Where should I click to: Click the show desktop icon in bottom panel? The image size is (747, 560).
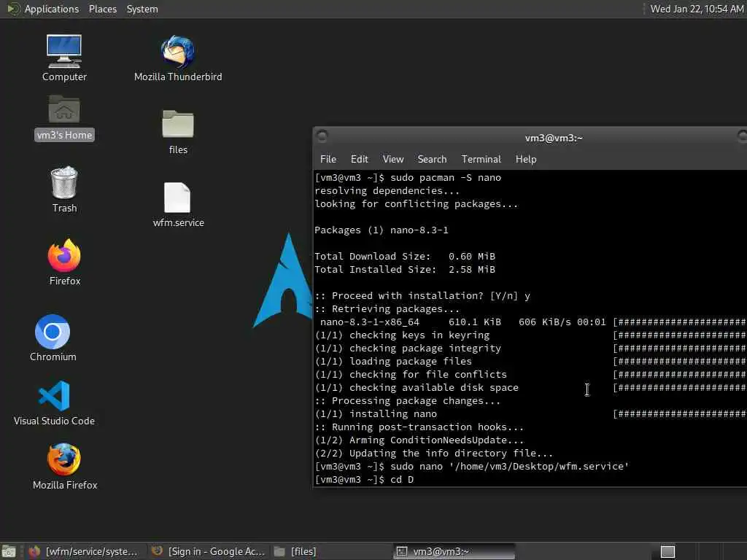point(9,551)
